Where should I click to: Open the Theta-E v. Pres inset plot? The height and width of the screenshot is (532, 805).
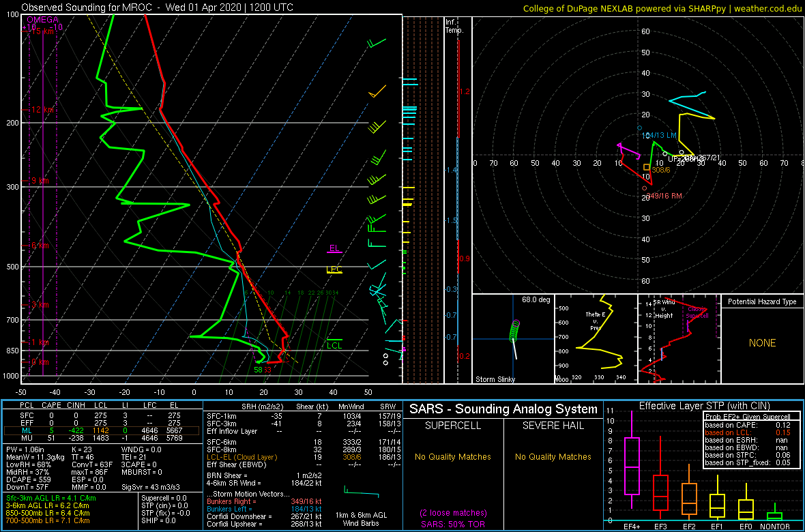point(595,339)
